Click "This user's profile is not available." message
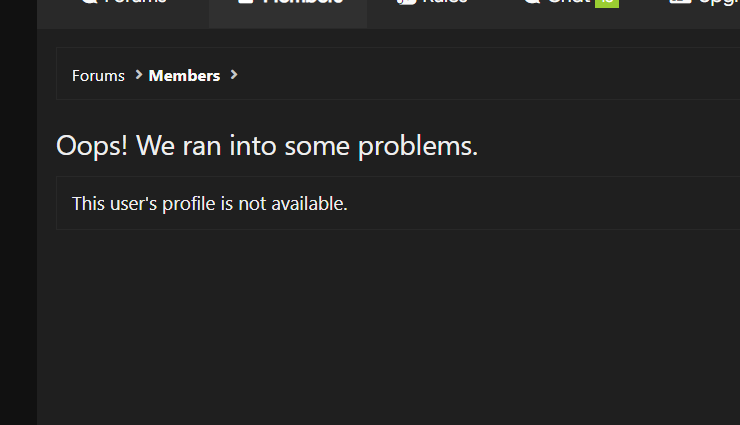The height and width of the screenshot is (425, 740). pos(210,204)
